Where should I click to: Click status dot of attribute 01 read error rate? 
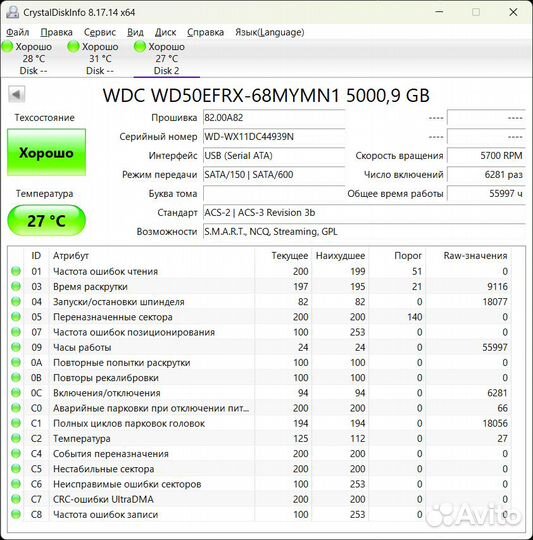(x=16, y=271)
